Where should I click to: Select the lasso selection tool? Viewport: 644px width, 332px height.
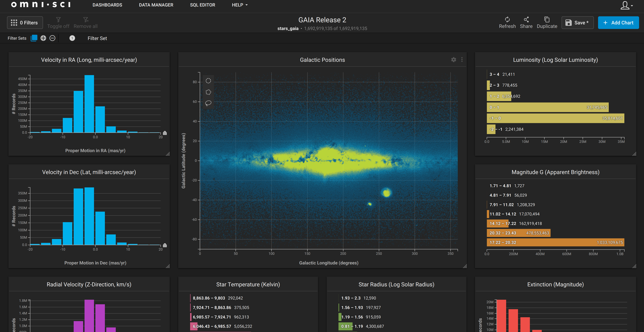[208, 103]
